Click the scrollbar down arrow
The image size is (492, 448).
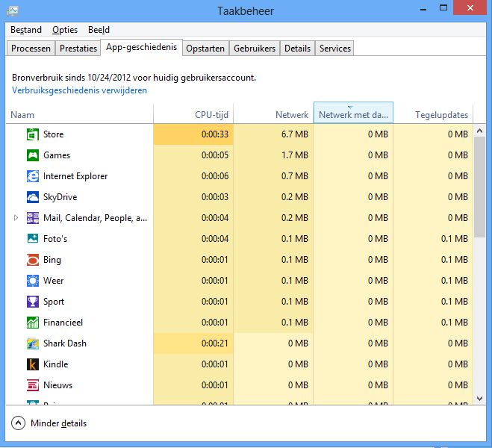click(x=479, y=399)
